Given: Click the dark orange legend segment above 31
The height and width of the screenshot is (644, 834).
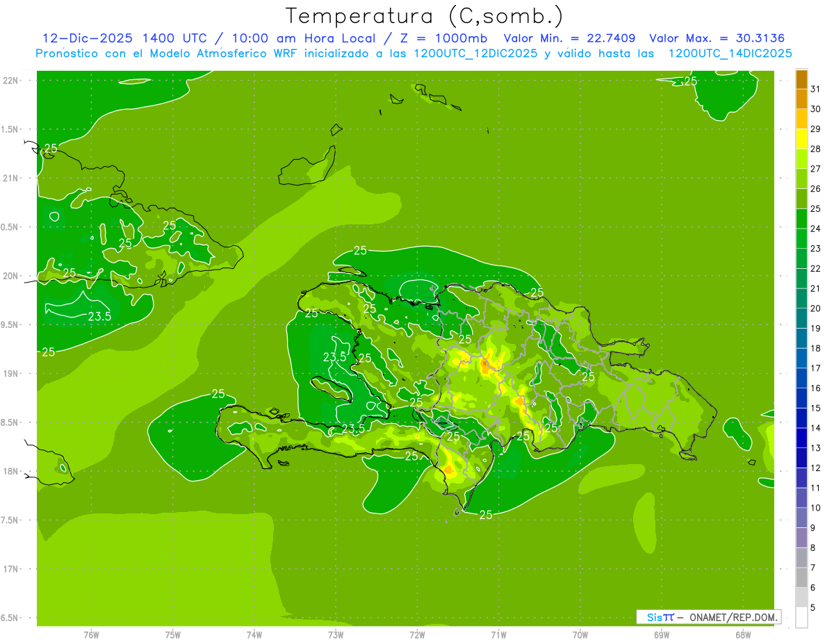Looking at the screenshot, I should tap(801, 80).
